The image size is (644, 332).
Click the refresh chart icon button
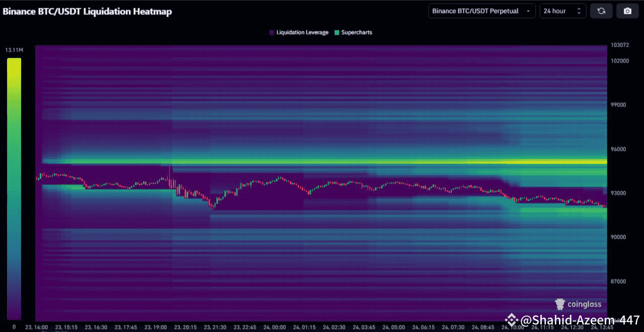pos(601,11)
